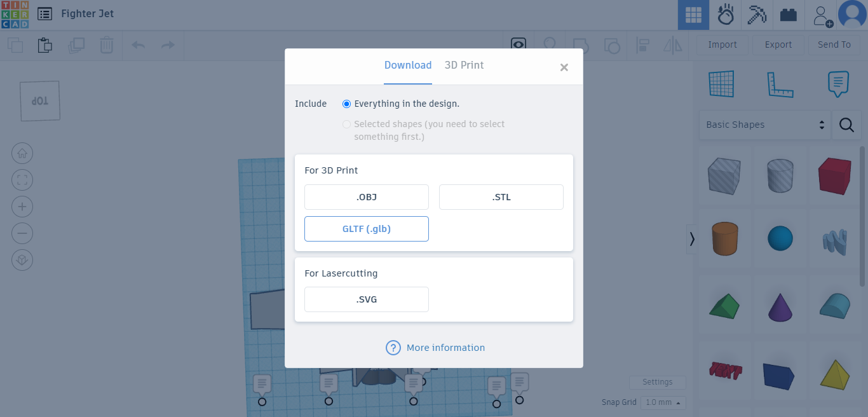Collapse the shapes panel with the chevron
868x417 pixels.
pyautogui.click(x=691, y=239)
